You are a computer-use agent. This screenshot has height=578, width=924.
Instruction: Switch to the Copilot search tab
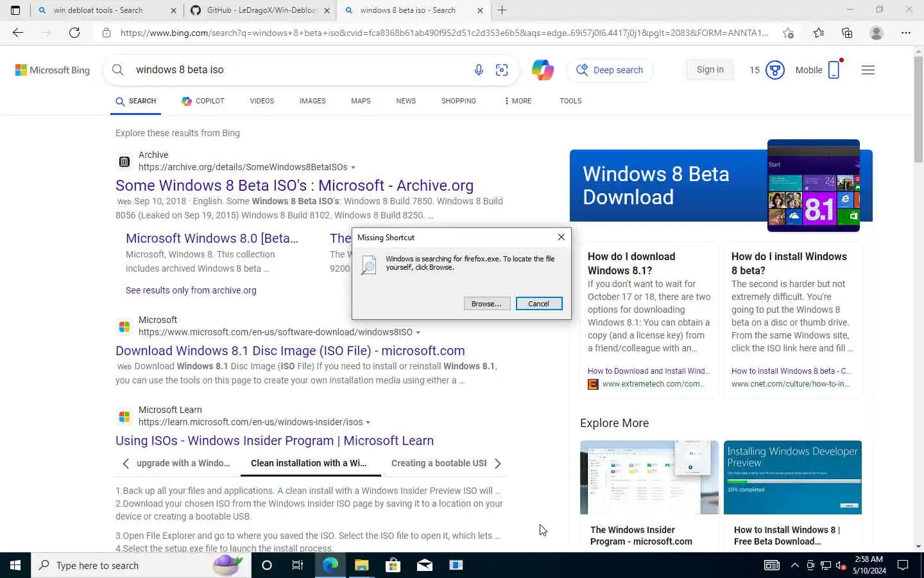[203, 101]
